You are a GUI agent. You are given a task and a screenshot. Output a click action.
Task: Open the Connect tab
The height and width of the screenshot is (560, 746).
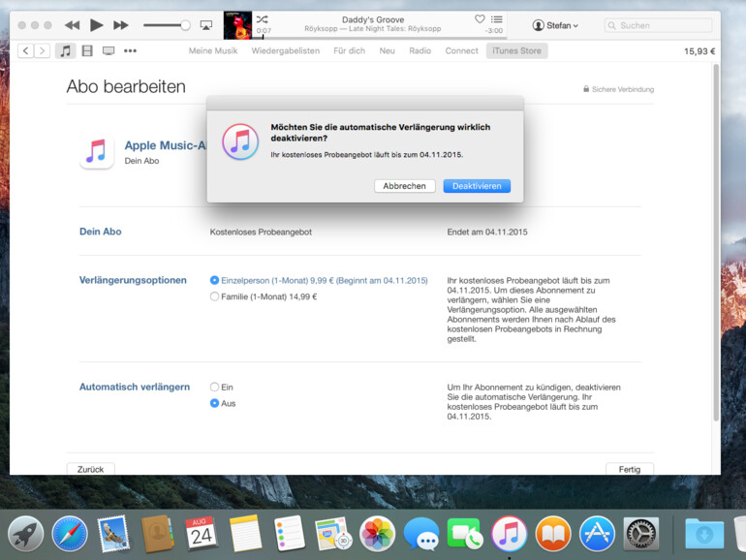click(x=461, y=51)
